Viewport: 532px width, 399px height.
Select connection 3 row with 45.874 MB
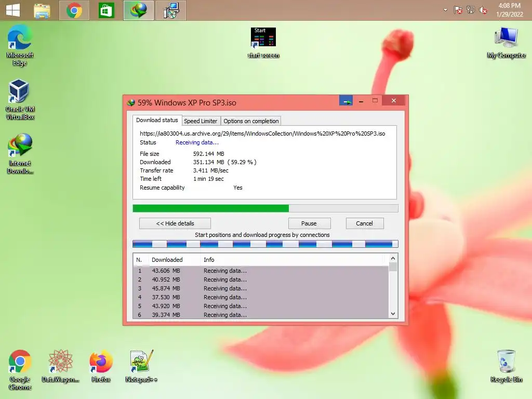click(x=261, y=288)
